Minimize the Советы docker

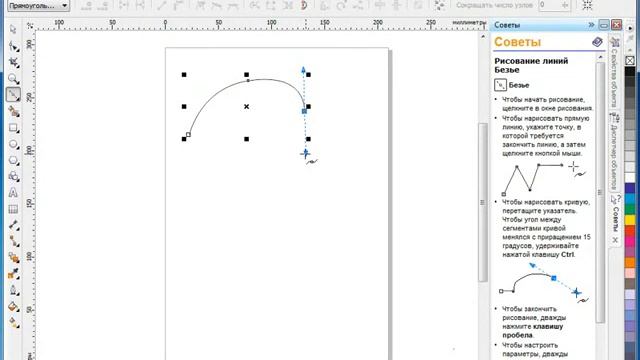click(604, 25)
